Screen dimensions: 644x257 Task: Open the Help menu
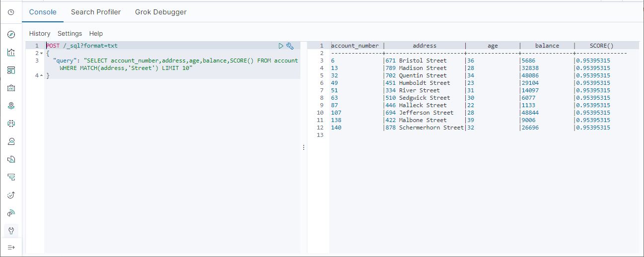[96, 34]
